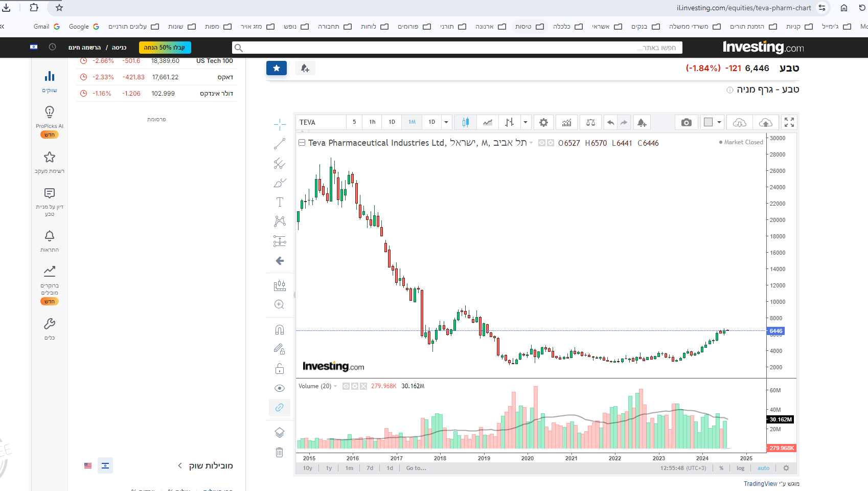Screen dimensions: 868x491
Task: Select the XABCD pattern tool
Action: click(280, 221)
